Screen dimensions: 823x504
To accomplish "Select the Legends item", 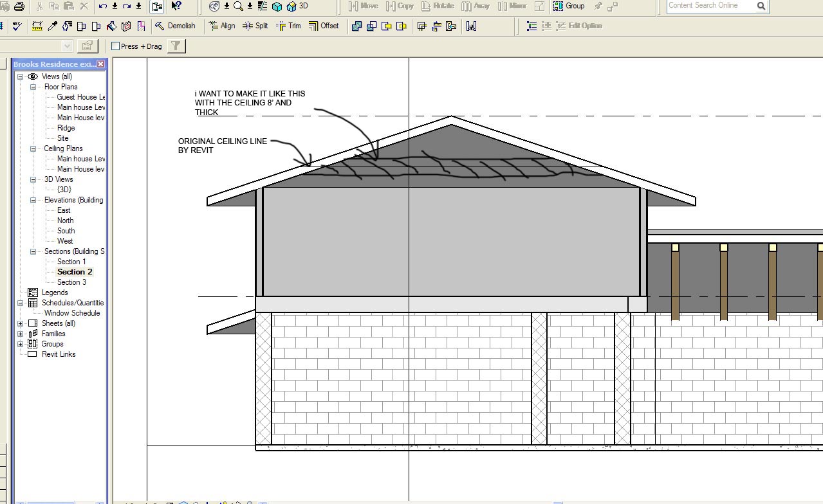I will pyautogui.click(x=55, y=292).
